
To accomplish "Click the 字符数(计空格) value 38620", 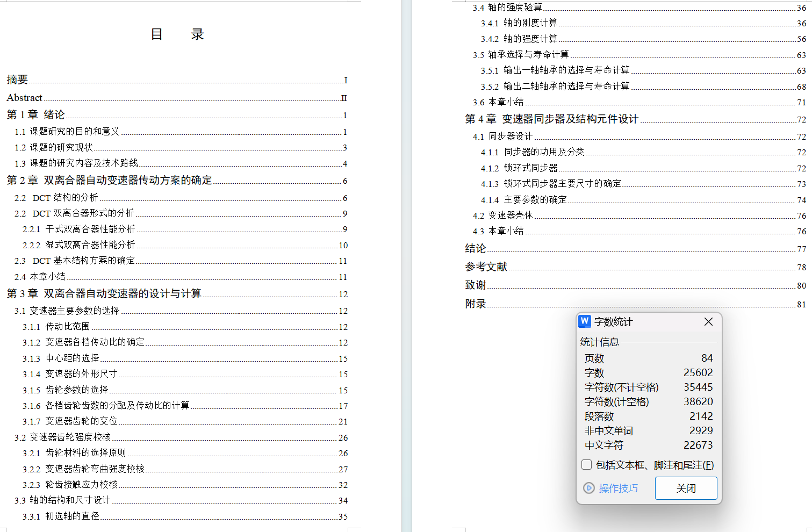I will pyautogui.click(x=698, y=401).
